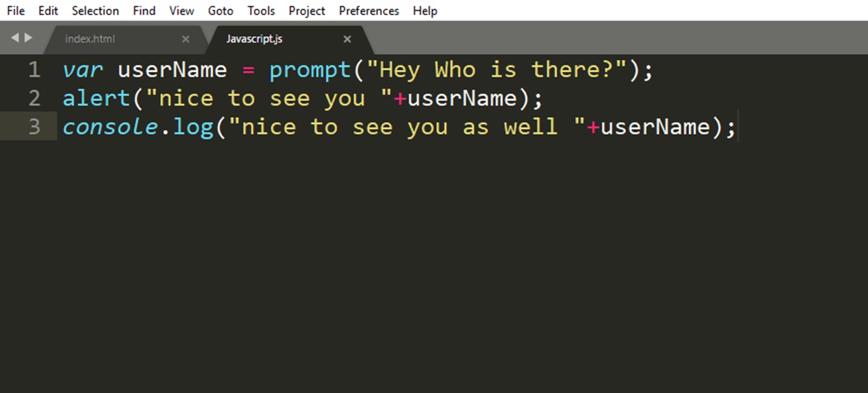Open the Find menu
Viewport: 868px width, 393px height.
click(144, 11)
